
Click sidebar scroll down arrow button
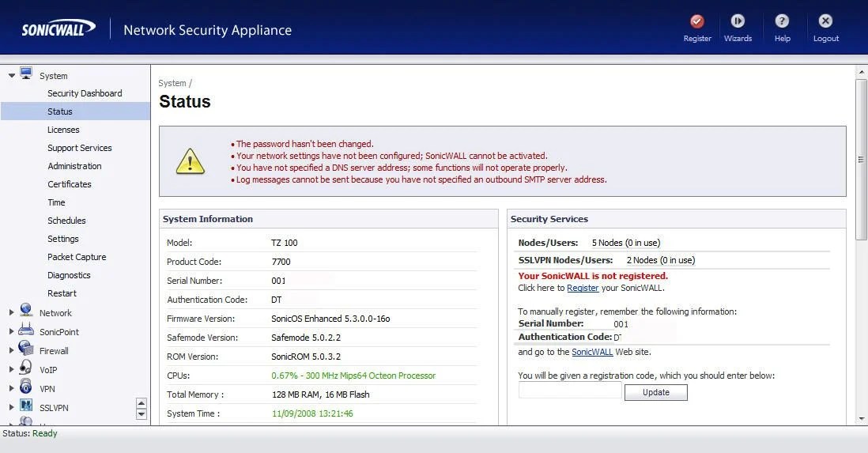[x=142, y=414]
